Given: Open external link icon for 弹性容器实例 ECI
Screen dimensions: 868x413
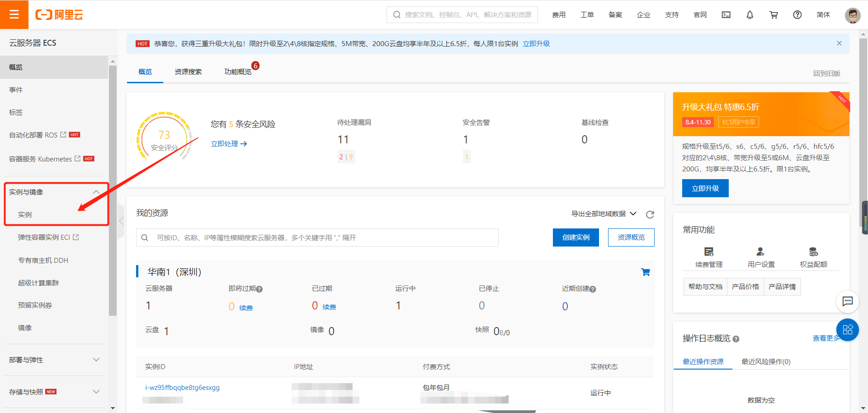Looking at the screenshot, I should 76,237.
